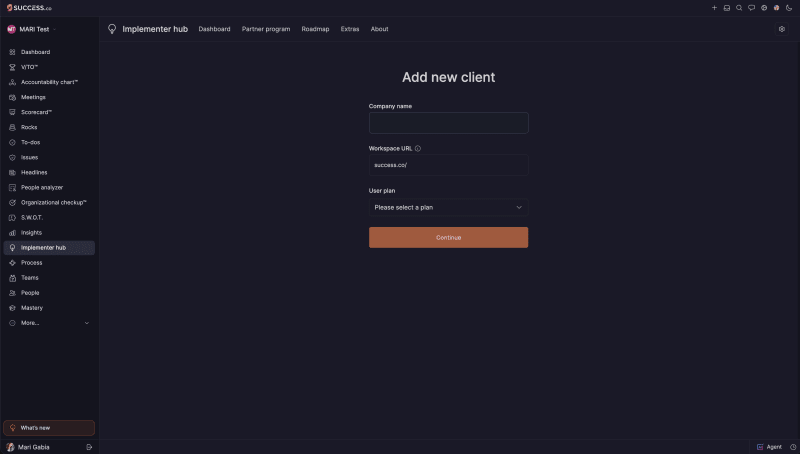Open Meetings in the sidebar

tap(49, 97)
